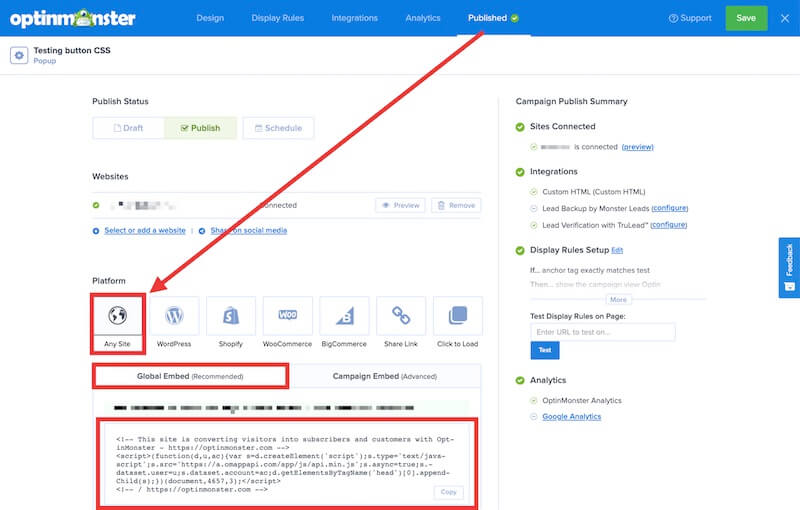Save the campaign
The image size is (800, 510).
(x=746, y=18)
